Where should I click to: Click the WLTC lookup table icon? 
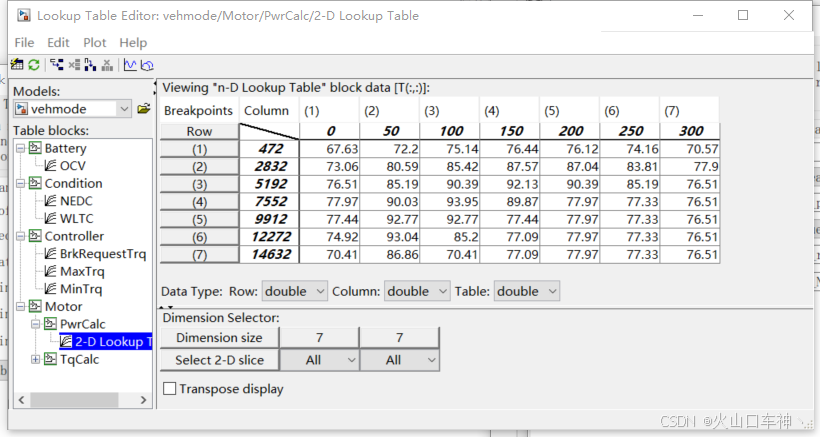50,218
